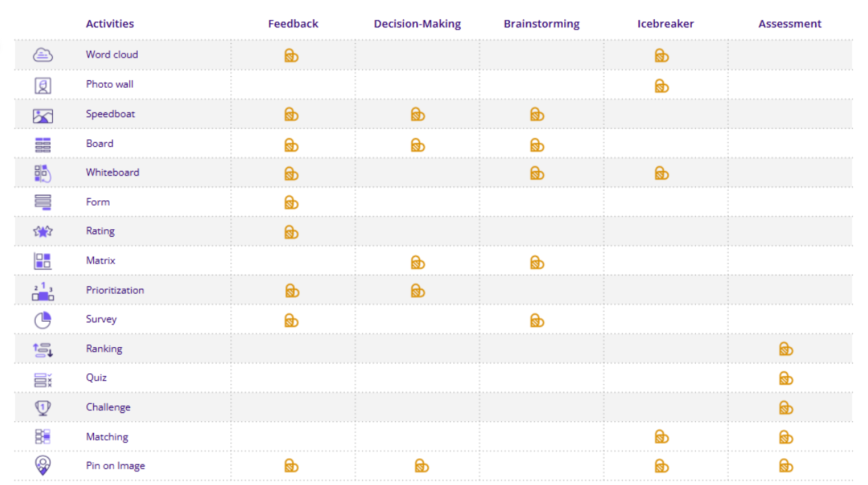Click the Icebreaker mark for Photo wall
This screenshot has width=868, height=485.
661,86
